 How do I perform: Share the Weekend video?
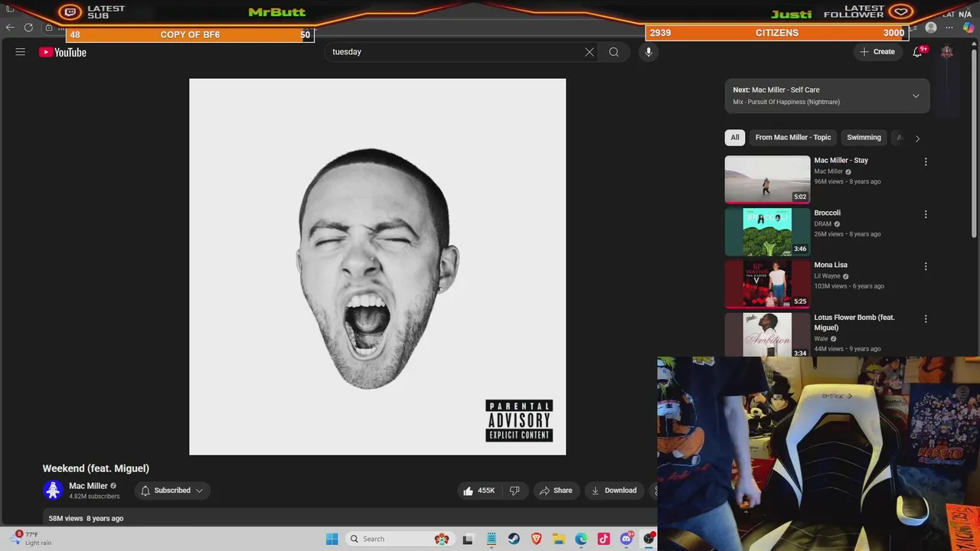tap(556, 491)
